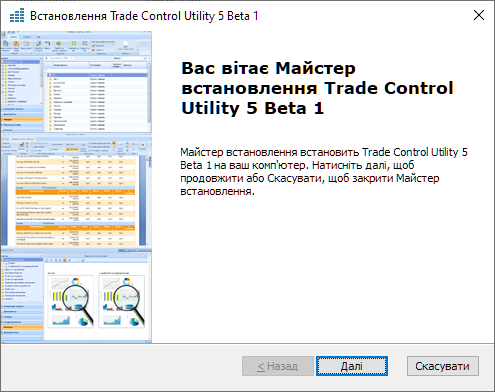Click the right magnifying glass chart thumbnail
495x392 pixels.
click(x=122, y=301)
